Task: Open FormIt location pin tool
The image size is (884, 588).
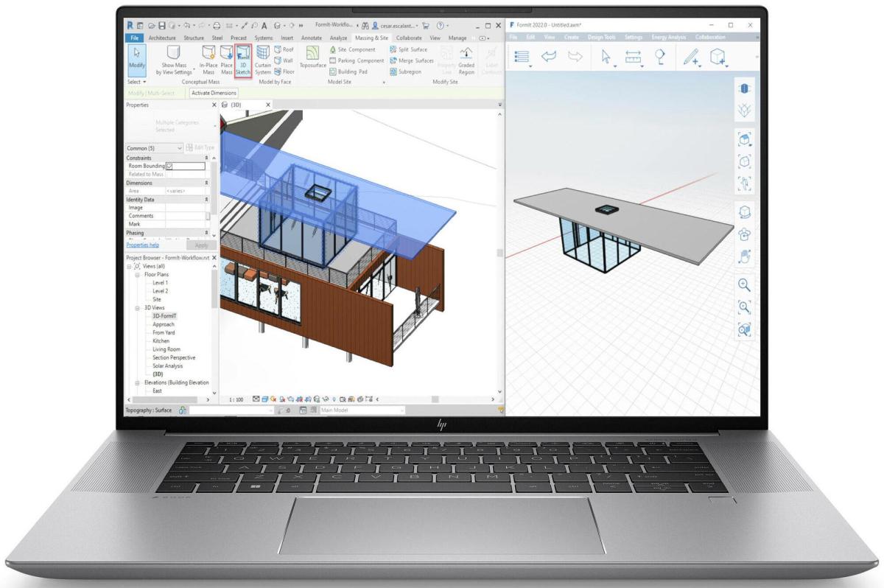Action: click(661, 56)
